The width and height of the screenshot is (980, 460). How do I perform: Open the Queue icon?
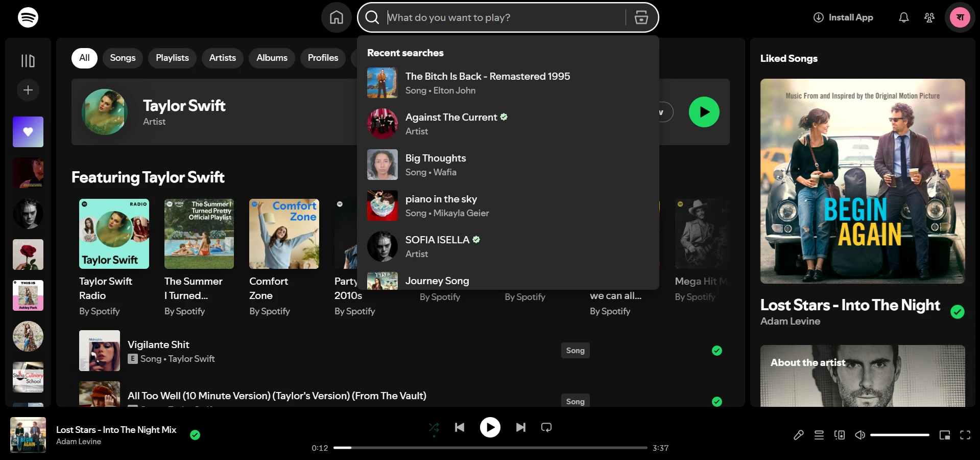pos(819,435)
